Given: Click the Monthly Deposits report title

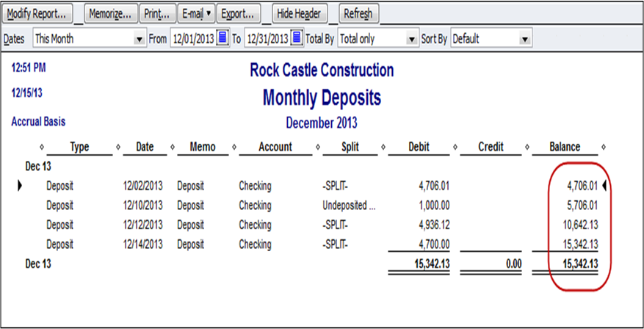Looking at the screenshot, I should pyautogui.click(x=322, y=98).
